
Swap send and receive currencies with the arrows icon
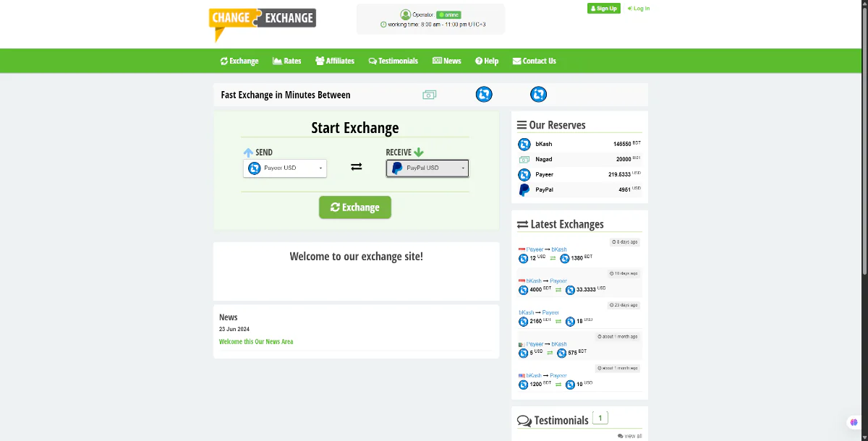tap(357, 167)
